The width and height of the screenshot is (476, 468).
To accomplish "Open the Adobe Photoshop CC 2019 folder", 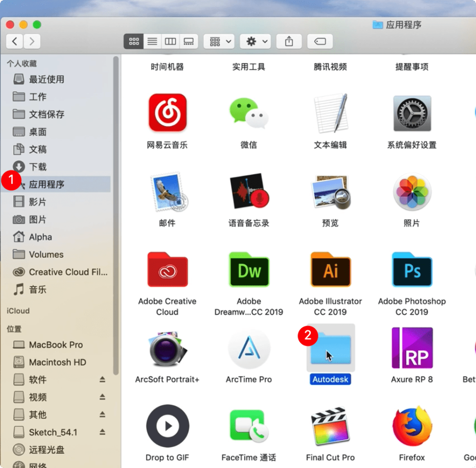I will pos(412,270).
